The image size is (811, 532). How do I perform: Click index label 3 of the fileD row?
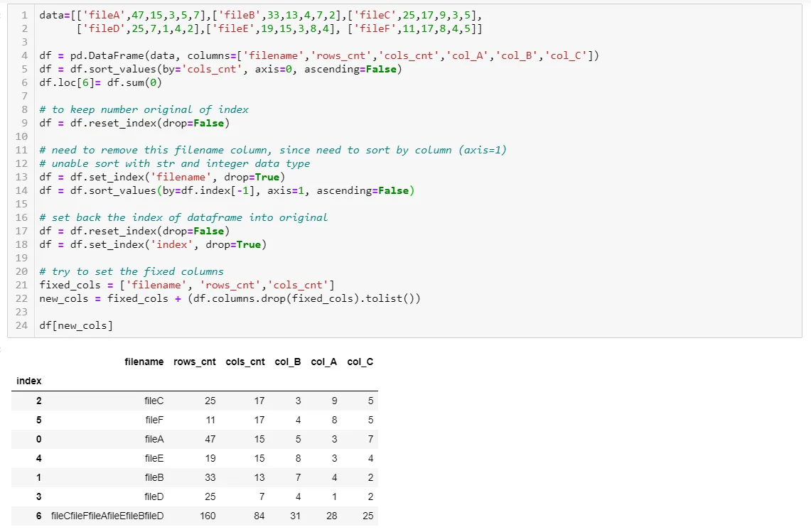pos(39,496)
